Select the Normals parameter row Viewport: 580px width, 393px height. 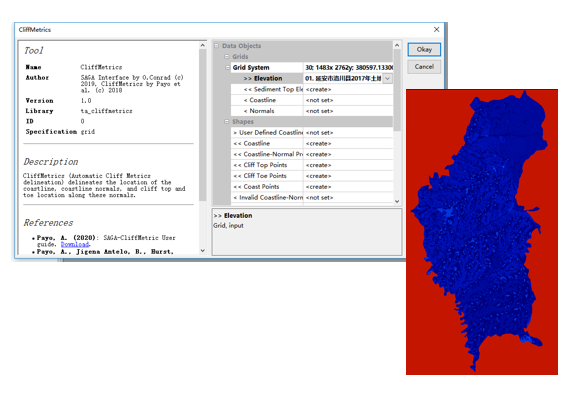[312, 111]
